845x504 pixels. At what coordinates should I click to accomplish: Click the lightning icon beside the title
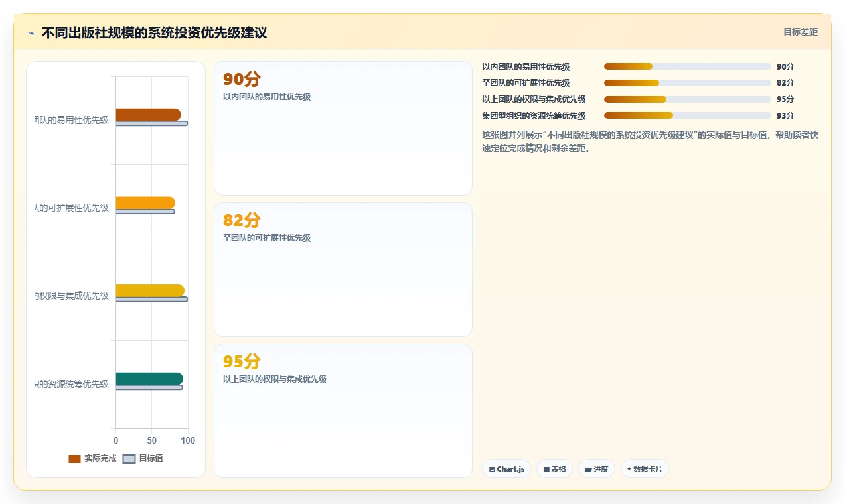(32, 32)
